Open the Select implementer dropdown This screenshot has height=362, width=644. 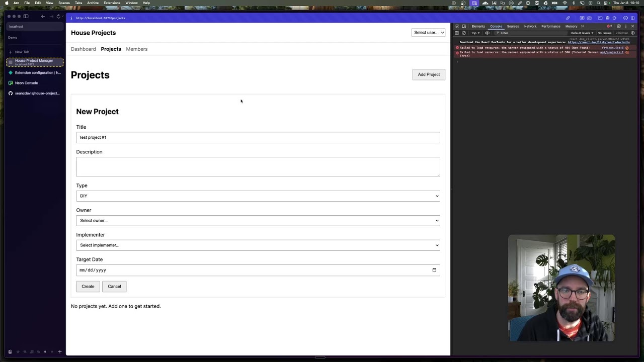pyautogui.click(x=258, y=245)
